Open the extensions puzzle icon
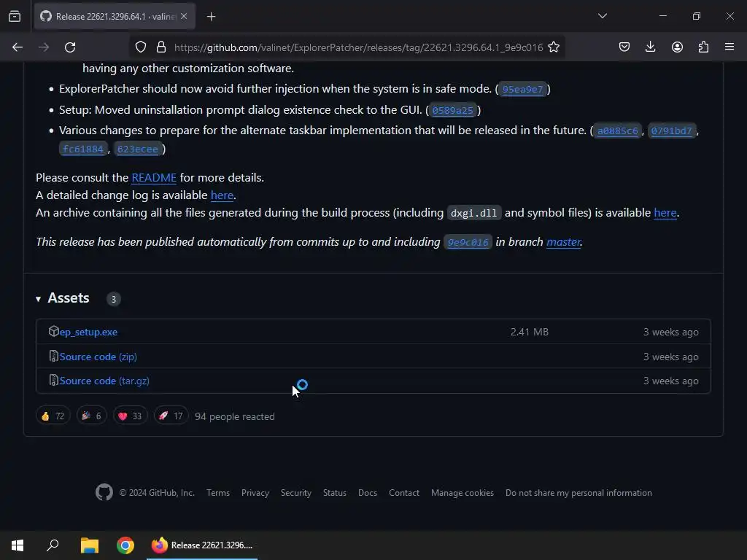The width and height of the screenshot is (747, 560). (703, 47)
